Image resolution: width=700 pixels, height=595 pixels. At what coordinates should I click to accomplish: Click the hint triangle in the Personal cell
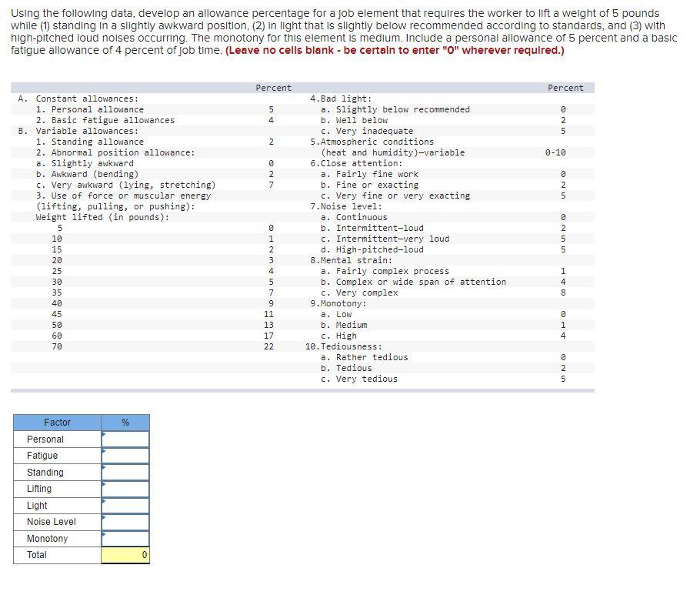(x=104, y=435)
